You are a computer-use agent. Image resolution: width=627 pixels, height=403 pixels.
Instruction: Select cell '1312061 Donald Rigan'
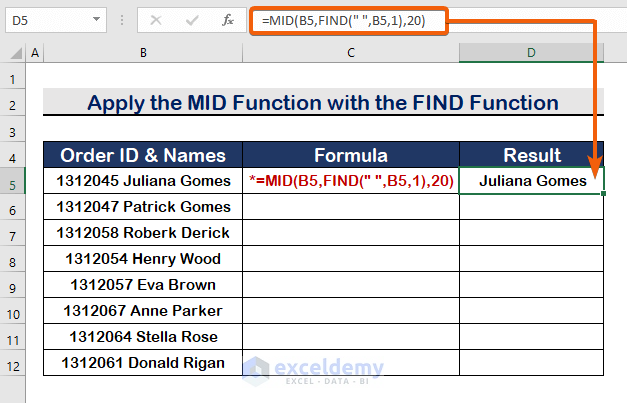click(x=143, y=363)
